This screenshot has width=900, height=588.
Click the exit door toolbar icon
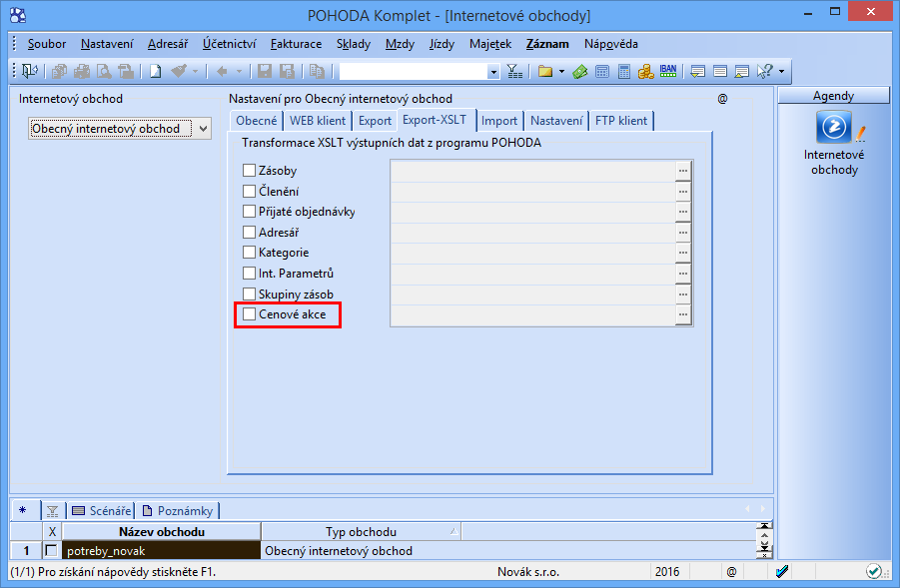tap(29, 71)
